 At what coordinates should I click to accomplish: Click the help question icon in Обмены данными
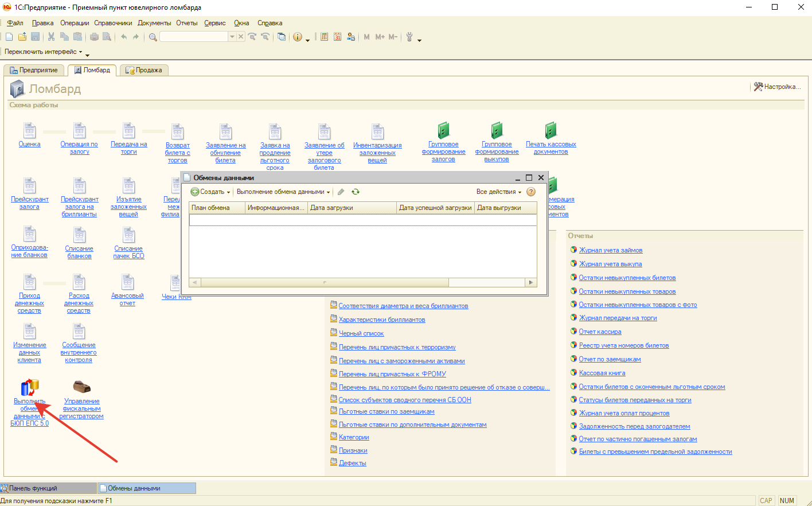[531, 192]
